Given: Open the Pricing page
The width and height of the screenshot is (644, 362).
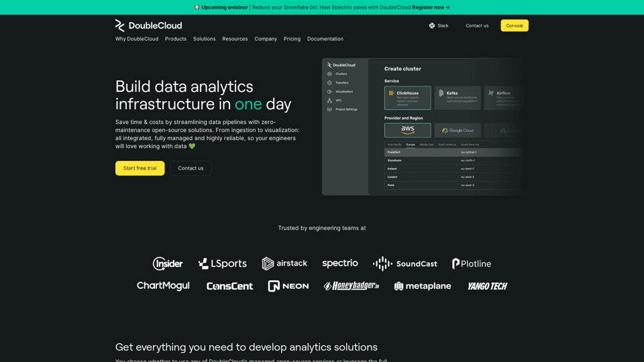Looking at the screenshot, I should 292,39.
